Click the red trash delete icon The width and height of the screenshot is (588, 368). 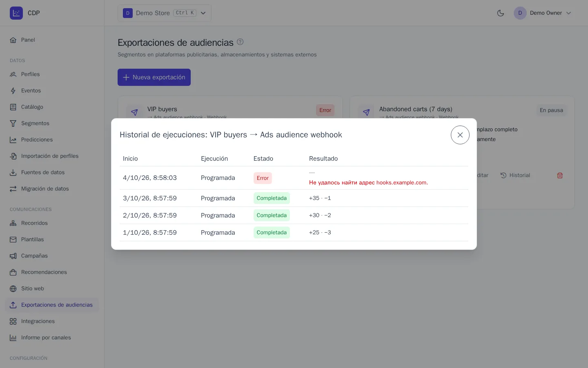coord(560,175)
